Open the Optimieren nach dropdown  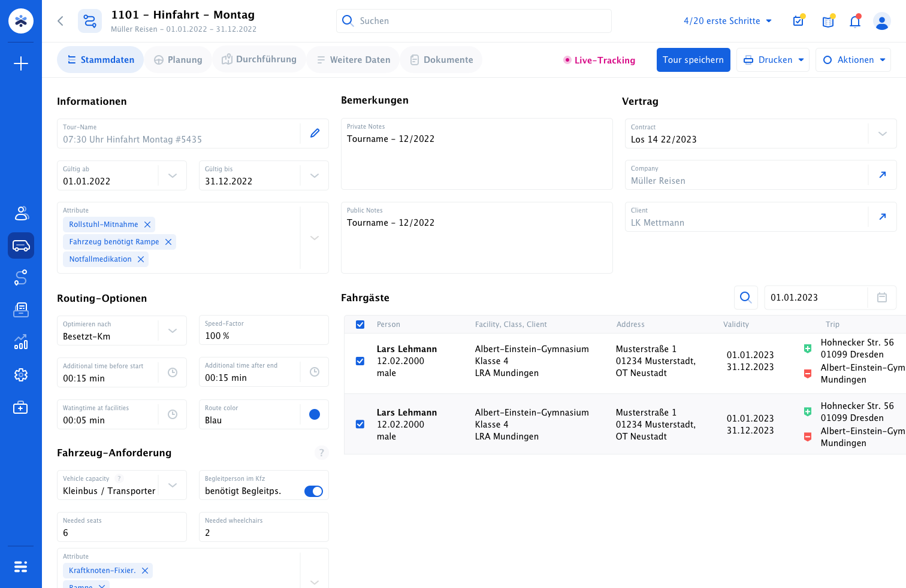tap(173, 331)
